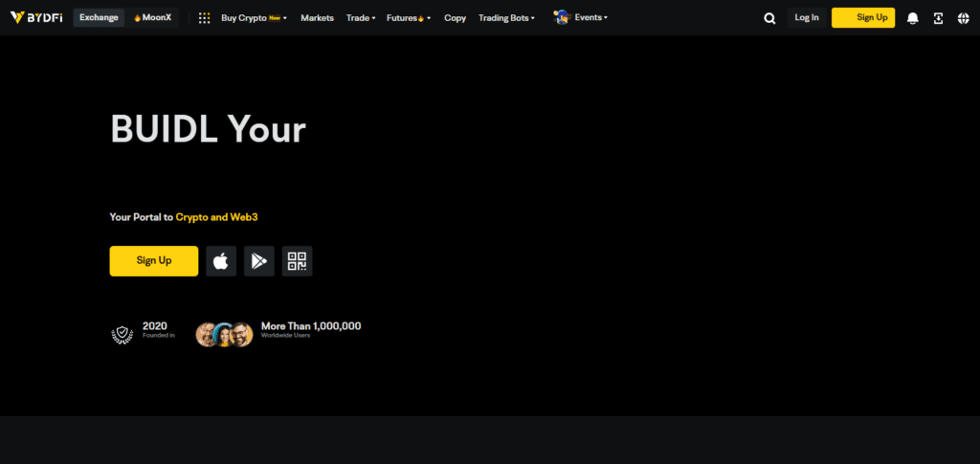
Task: Open the notifications bell icon
Action: [912, 18]
